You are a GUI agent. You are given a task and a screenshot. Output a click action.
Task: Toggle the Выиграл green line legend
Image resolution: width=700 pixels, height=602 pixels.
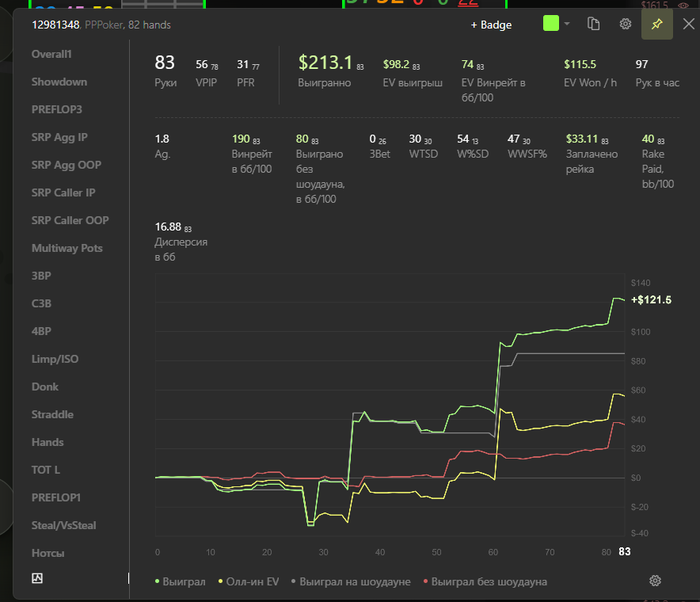tap(180, 581)
